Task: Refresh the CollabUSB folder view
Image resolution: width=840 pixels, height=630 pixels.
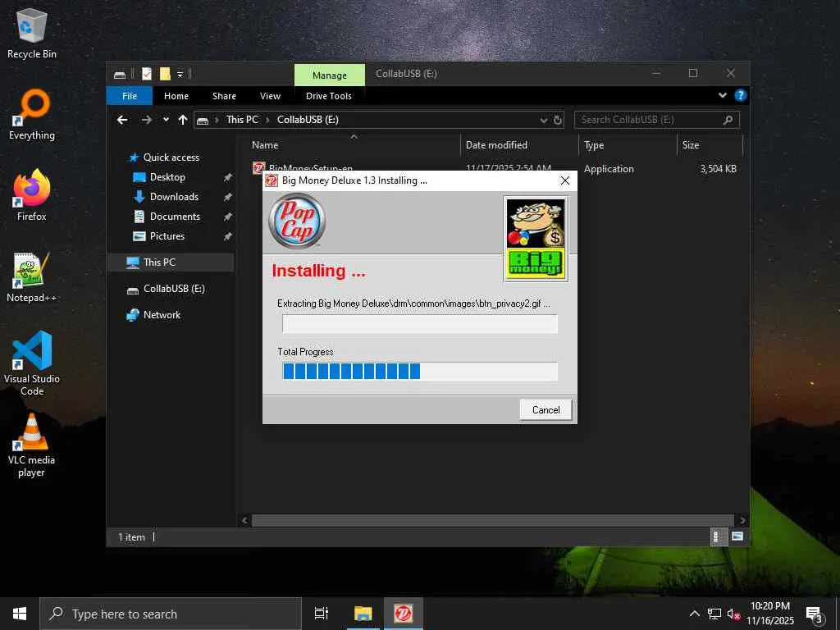Action: (x=558, y=120)
